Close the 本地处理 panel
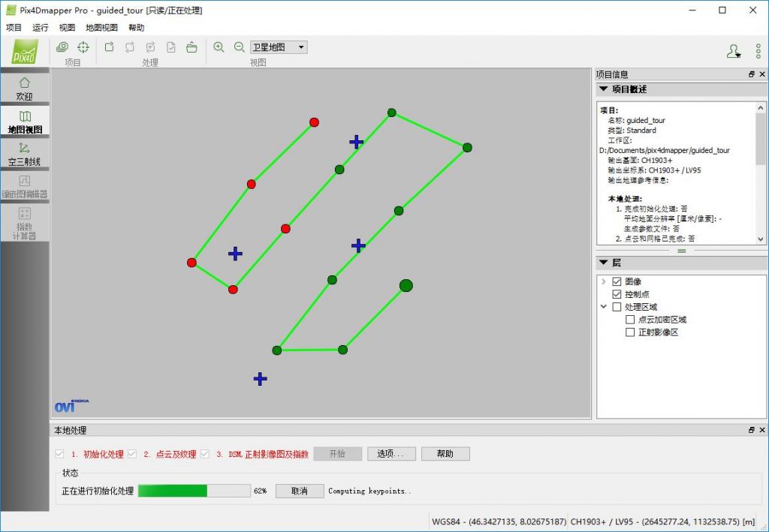This screenshot has width=769, height=532. coord(762,430)
